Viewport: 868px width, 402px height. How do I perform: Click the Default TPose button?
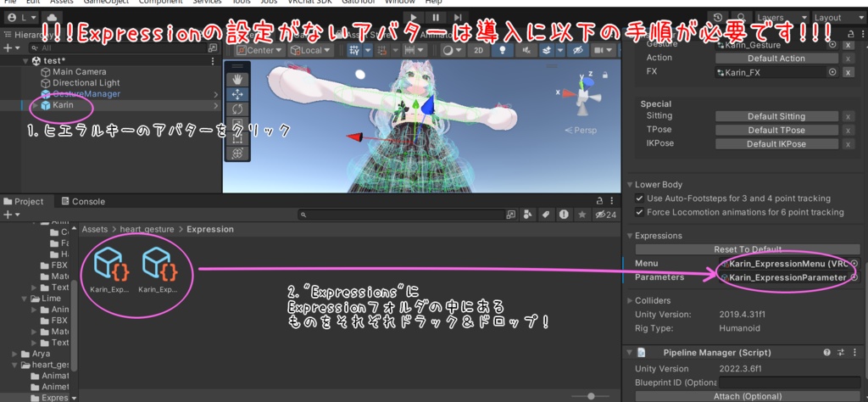tap(776, 130)
